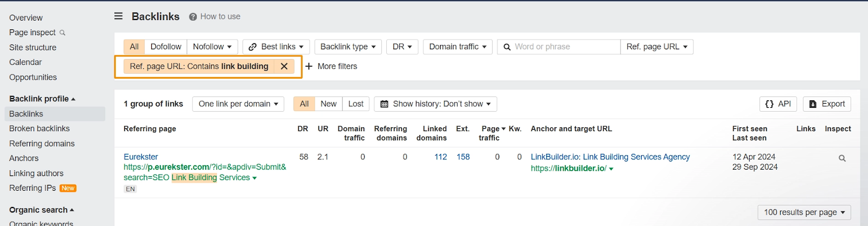Open One link per domain dropdown

(238, 104)
